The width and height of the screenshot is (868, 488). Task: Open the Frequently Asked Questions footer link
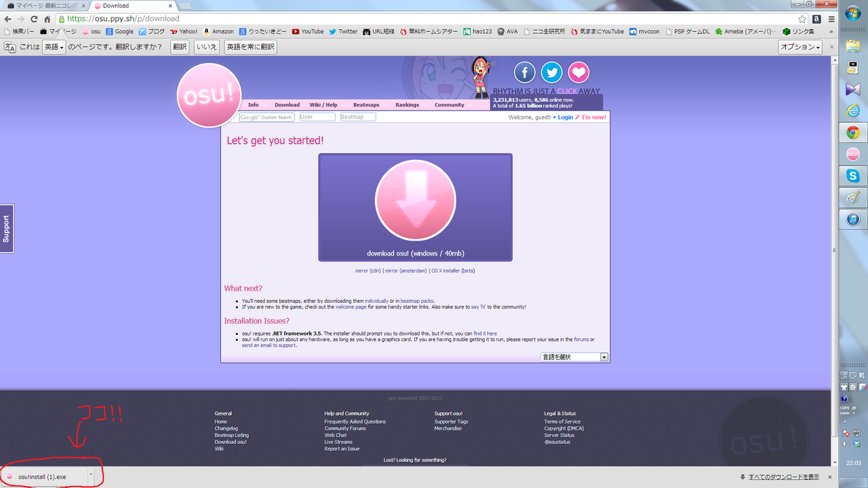point(355,422)
